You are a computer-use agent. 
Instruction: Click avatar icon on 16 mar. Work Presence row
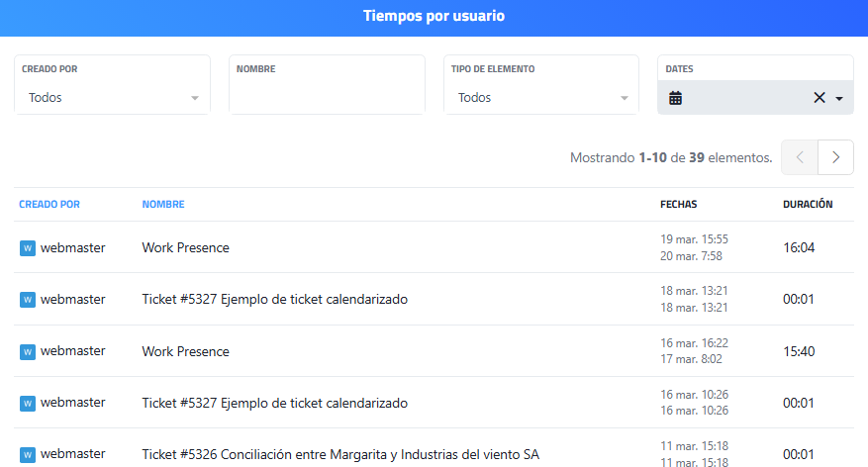pos(28,351)
